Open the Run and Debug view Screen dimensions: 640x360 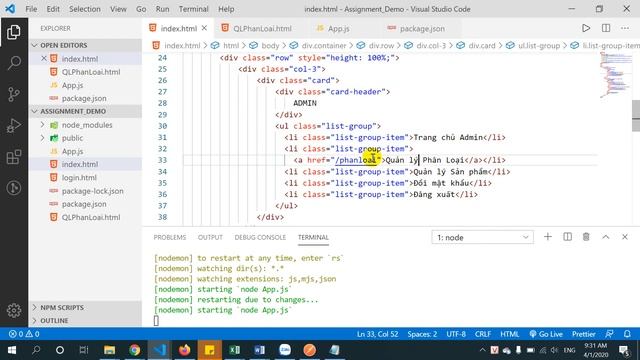click(14, 126)
